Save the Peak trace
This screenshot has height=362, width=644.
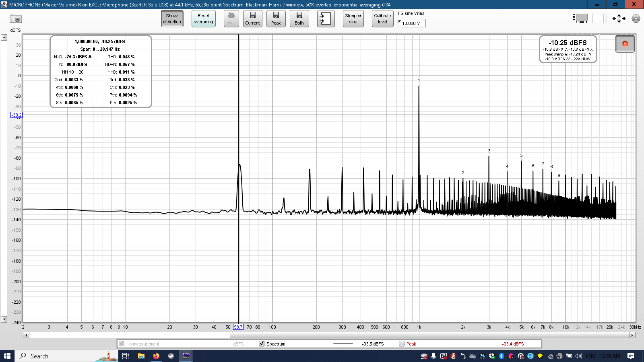(276, 19)
